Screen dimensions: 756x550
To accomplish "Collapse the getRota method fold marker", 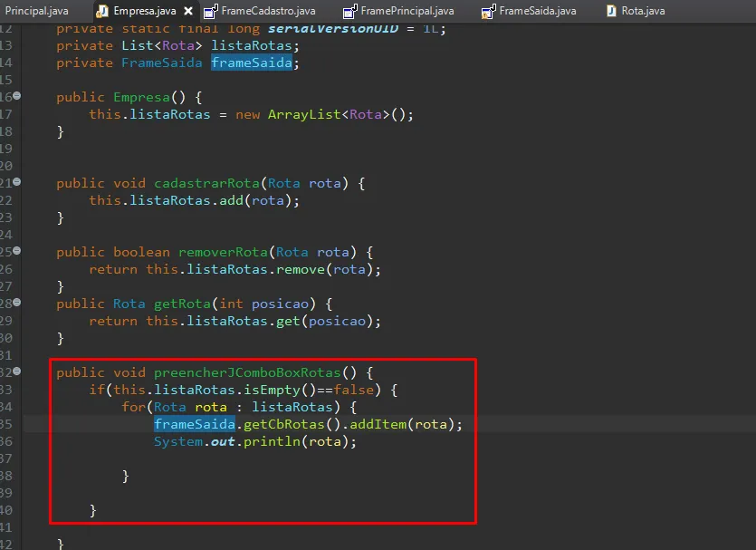I will point(17,303).
